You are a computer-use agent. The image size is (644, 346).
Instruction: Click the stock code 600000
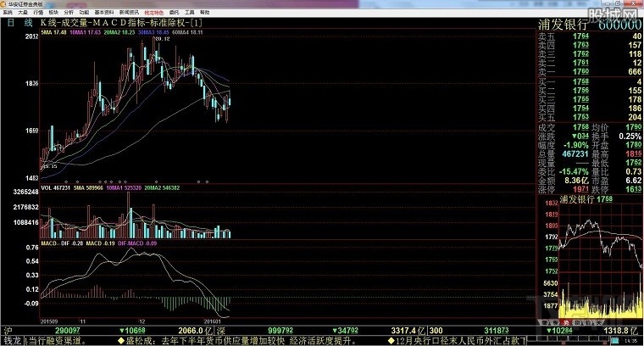tap(619, 25)
